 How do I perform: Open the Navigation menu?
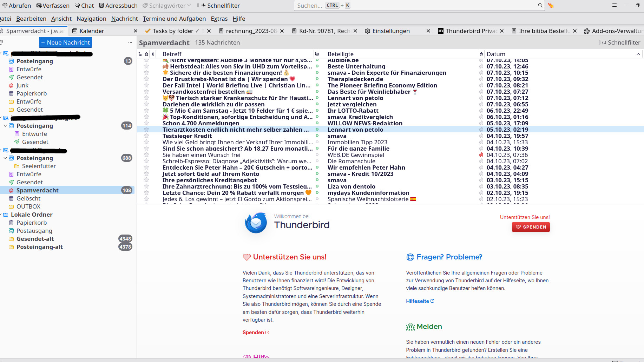91,19
